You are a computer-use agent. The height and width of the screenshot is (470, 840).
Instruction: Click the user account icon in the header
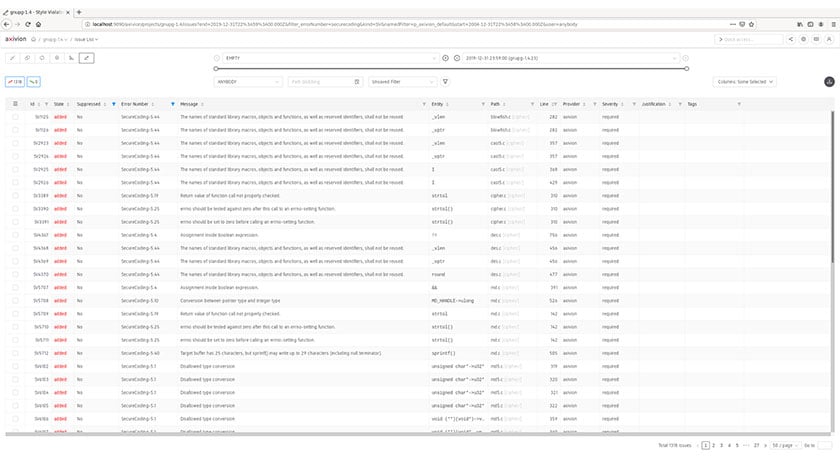click(x=829, y=39)
